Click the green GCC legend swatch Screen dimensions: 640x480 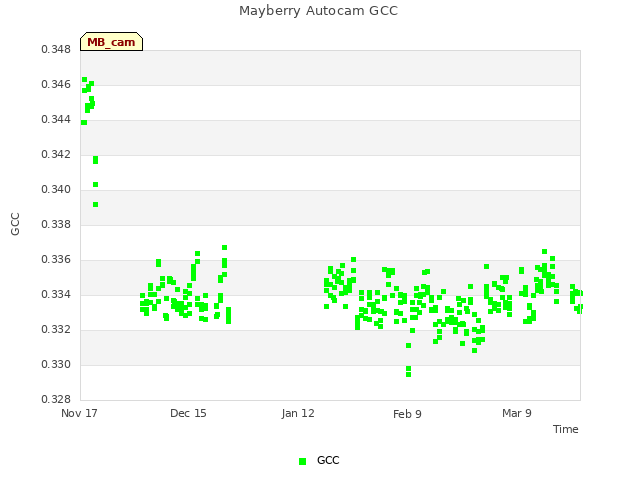302,461
